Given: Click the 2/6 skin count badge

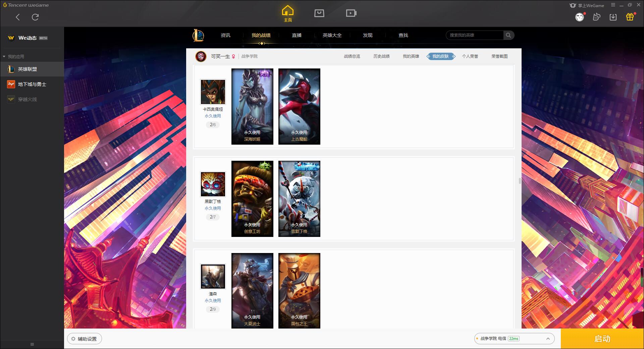Looking at the screenshot, I should point(213,124).
